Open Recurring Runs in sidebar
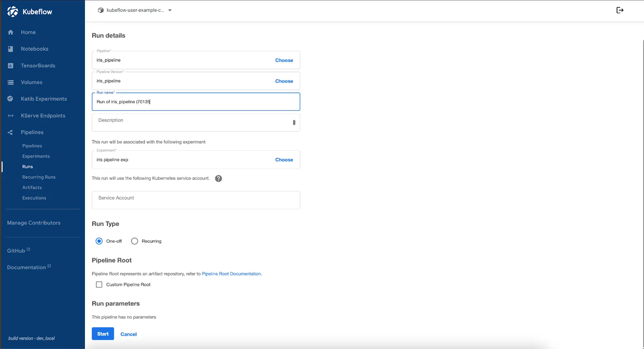The height and width of the screenshot is (349, 644). 39,177
